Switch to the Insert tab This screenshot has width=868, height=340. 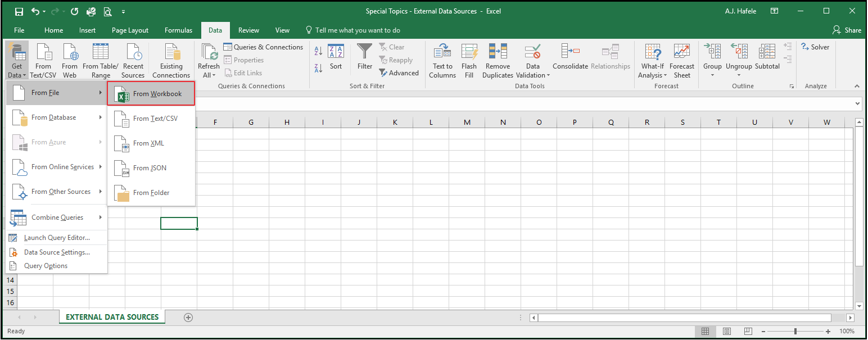coord(87,30)
